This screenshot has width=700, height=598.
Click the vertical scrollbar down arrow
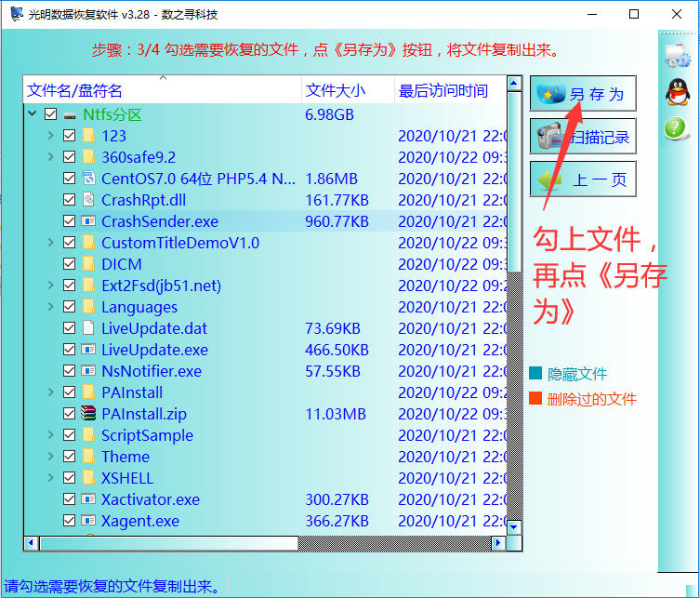513,527
